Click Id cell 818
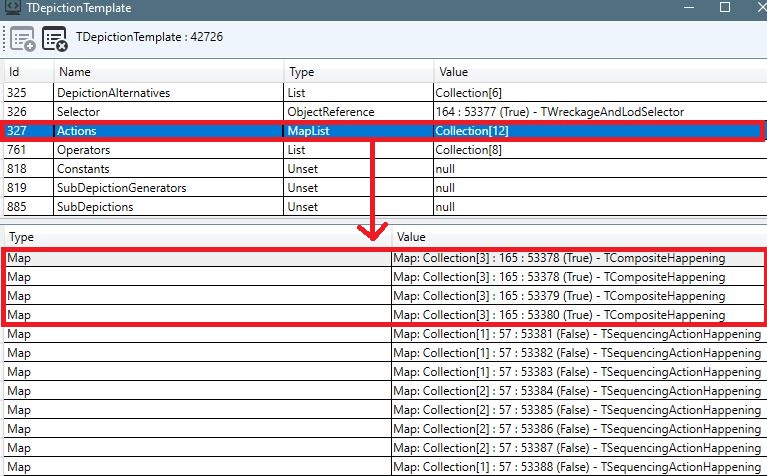The height and width of the screenshot is (476, 767). tap(28, 169)
